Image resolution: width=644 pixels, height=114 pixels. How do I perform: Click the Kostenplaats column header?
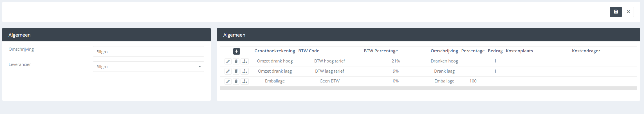pos(519,51)
